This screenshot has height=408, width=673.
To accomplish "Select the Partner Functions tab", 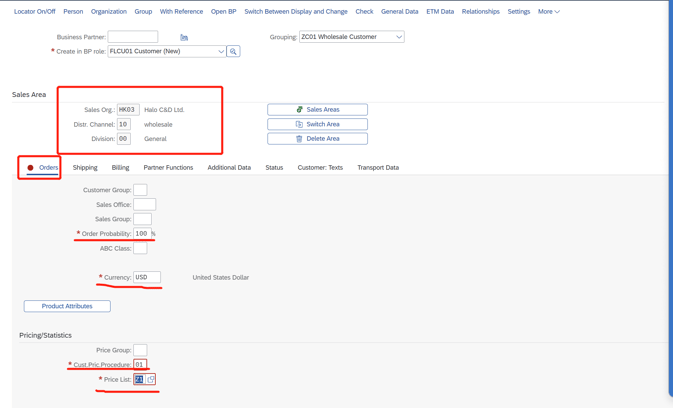I will pyautogui.click(x=168, y=168).
